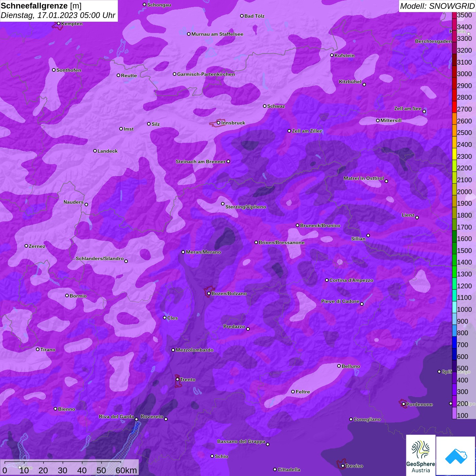Screen dimensions: 476x476
Task: Click the Pordenone town label
Action: pyautogui.click(x=420, y=404)
